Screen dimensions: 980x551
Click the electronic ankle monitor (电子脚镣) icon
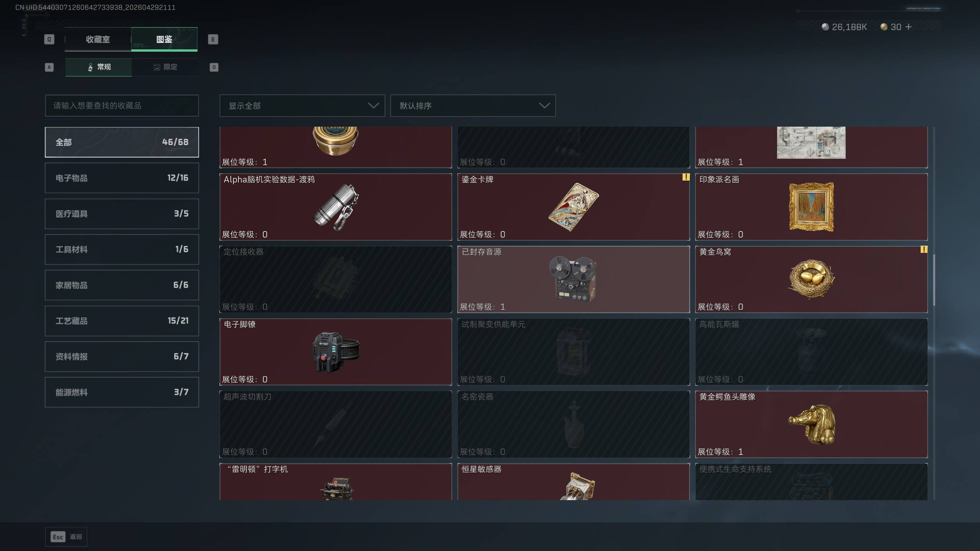pos(336,352)
